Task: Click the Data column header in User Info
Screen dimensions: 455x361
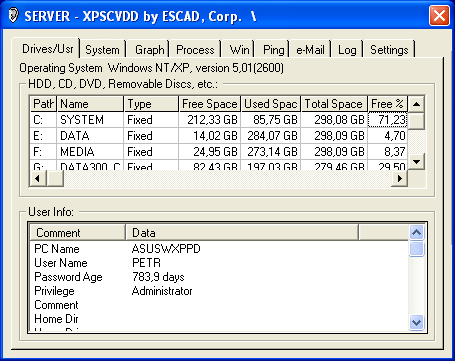Action: pyautogui.click(x=242, y=232)
